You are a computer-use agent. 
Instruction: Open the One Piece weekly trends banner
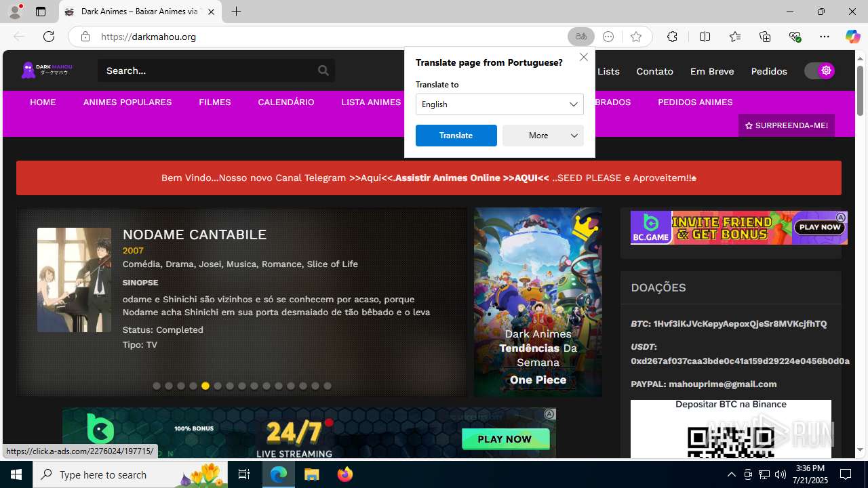point(538,302)
